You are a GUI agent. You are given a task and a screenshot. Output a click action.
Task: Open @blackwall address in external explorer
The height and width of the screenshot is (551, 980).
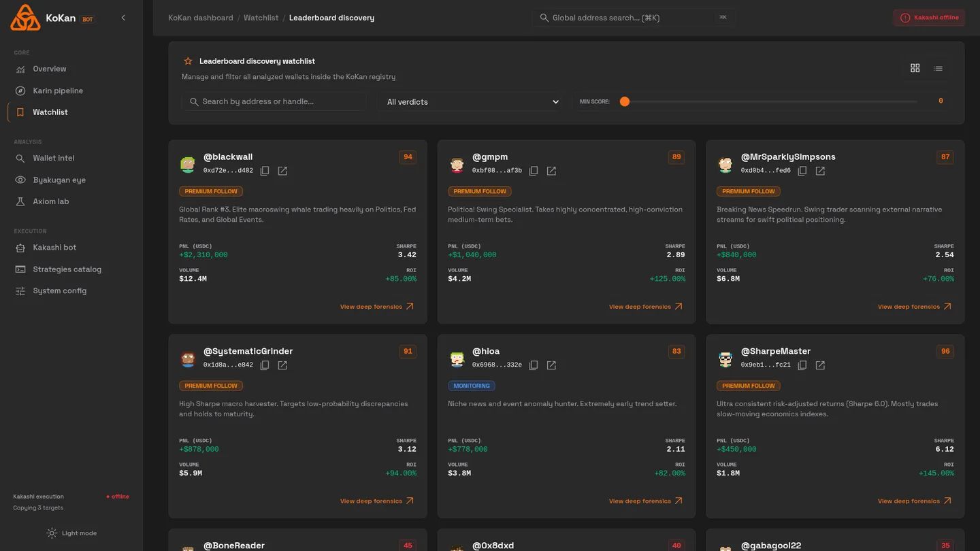[282, 171]
